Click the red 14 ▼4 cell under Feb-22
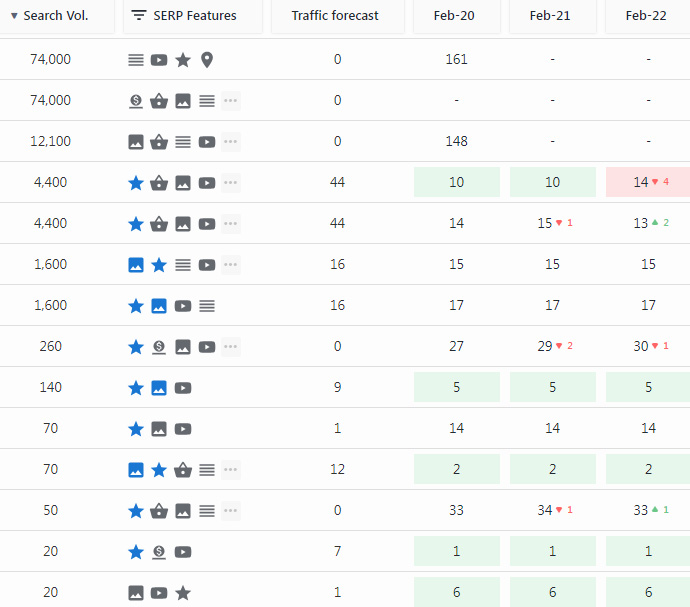 (x=648, y=182)
